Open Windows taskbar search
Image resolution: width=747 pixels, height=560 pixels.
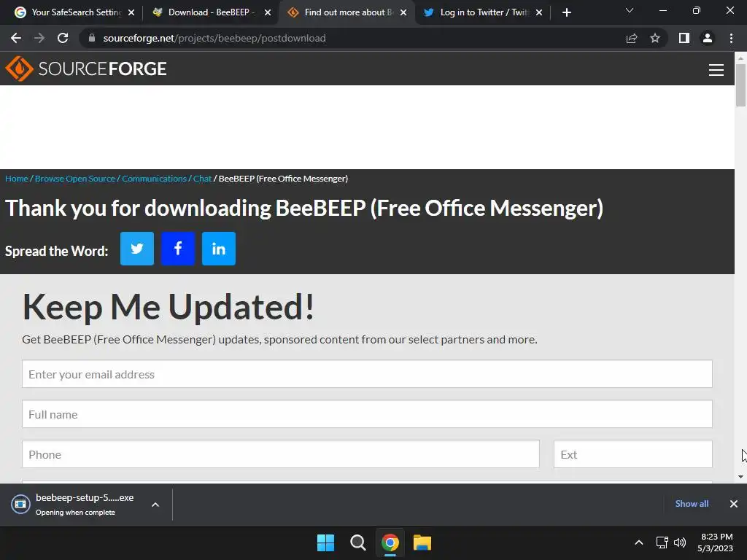tap(357, 542)
